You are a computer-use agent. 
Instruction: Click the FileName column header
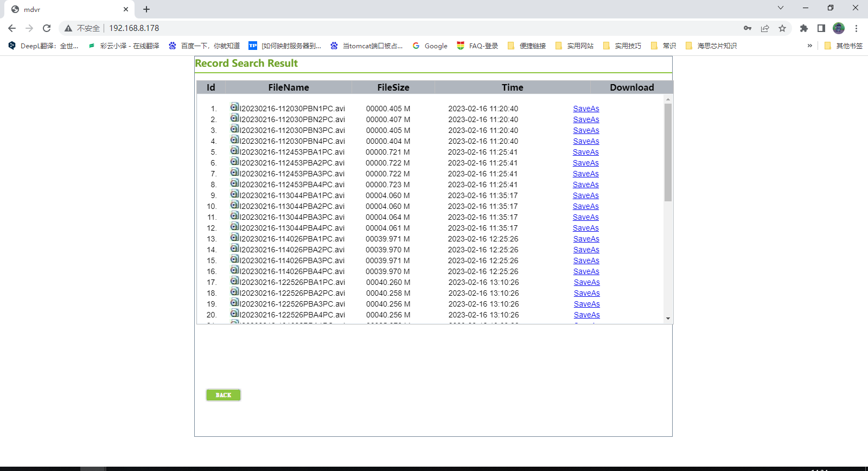[289, 87]
